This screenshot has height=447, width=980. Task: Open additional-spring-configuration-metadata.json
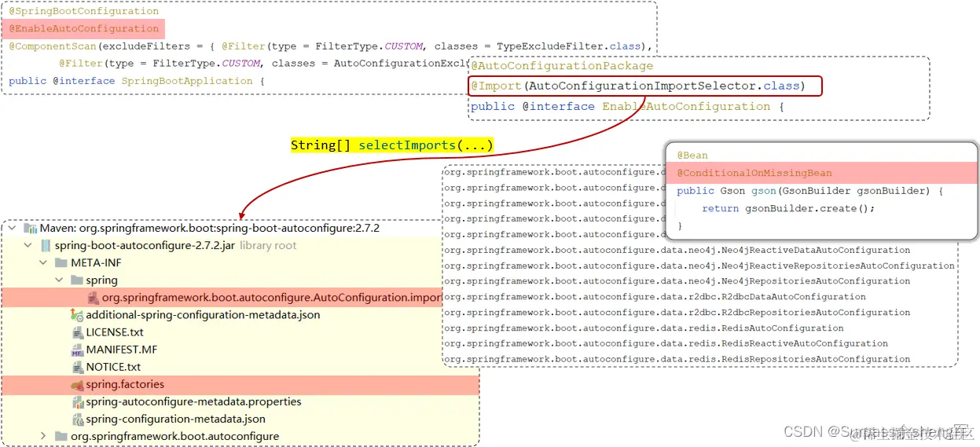(x=203, y=314)
